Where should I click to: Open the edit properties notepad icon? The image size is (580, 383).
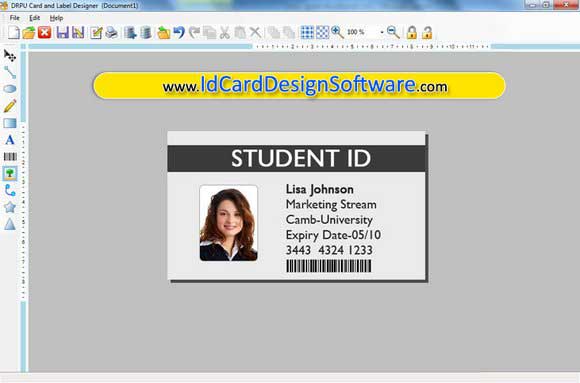click(96, 33)
